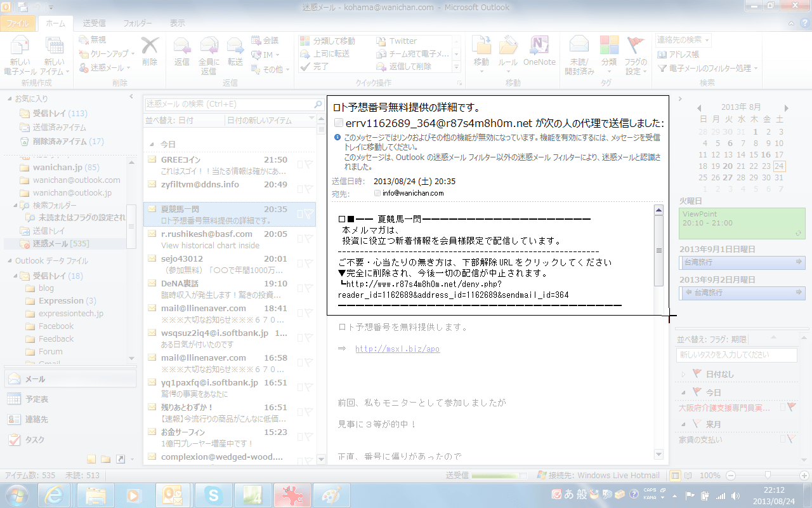The image size is (812, 508).
Task: Expand the 日付なし task group
Action: [x=683, y=374]
